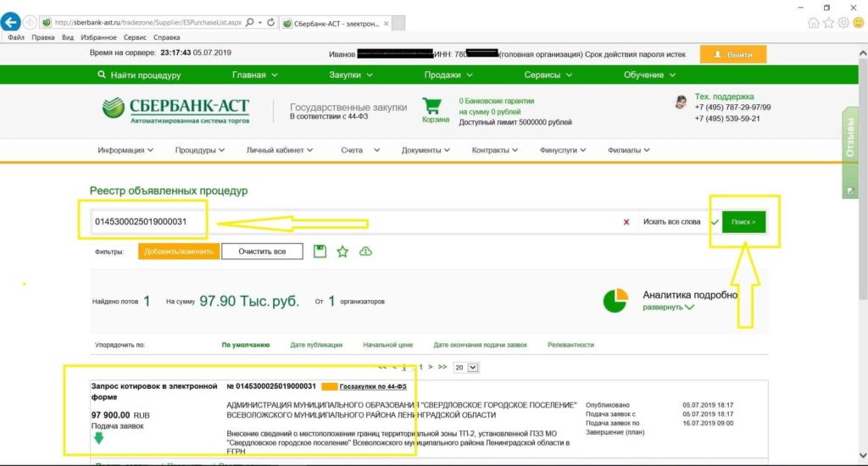The height and width of the screenshot is (466, 868).
Task: Open the Вид browser menu
Action: tap(68, 37)
